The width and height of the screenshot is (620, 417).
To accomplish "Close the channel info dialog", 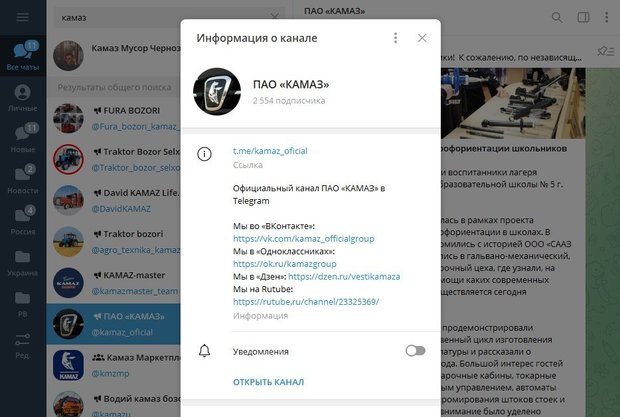I will click(422, 38).
